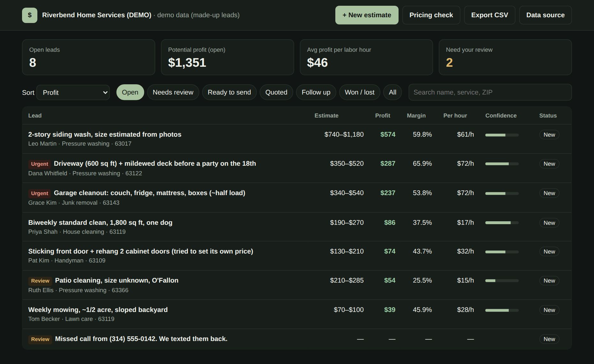This screenshot has width=594, height=364.
Task: Open the Missed call from (314) 555-0142 lead
Action: tap(297, 339)
